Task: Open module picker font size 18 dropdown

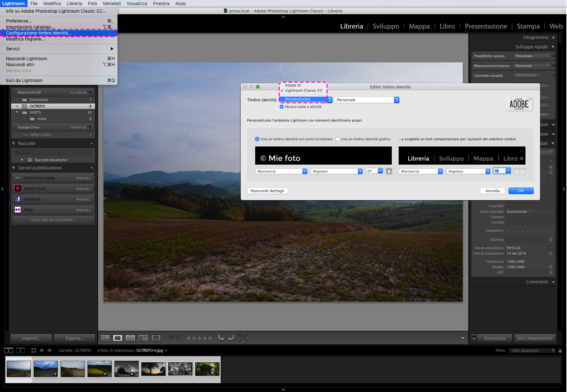Action: tap(502, 171)
